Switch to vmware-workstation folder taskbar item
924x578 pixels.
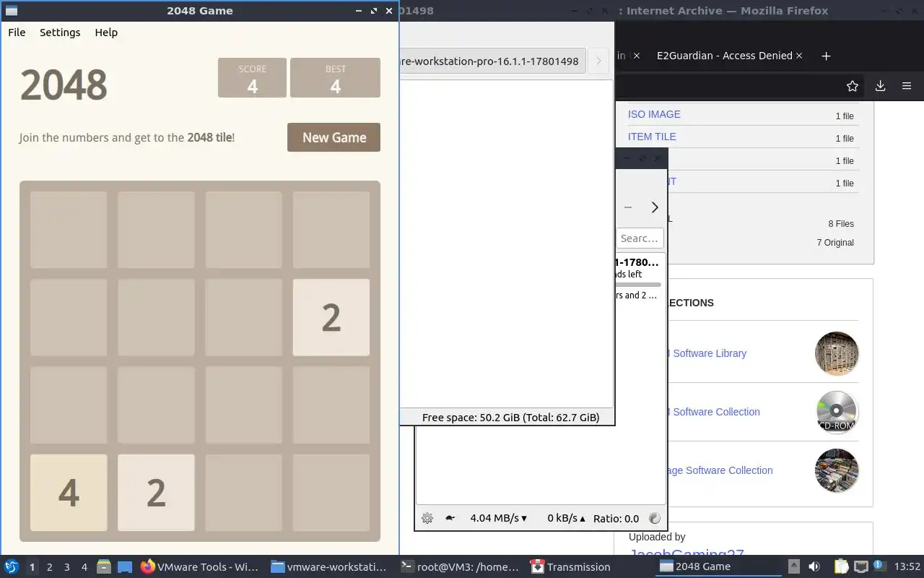(x=329, y=566)
